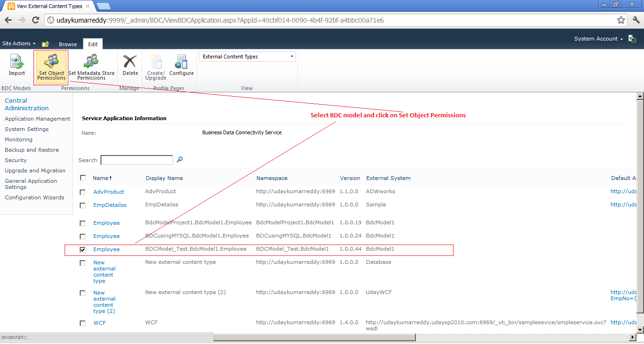Uncheck the BDCModel_Test Employee row checkbox
The width and height of the screenshot is (644, 344).
pyautogui.click(x=83, y=249)
